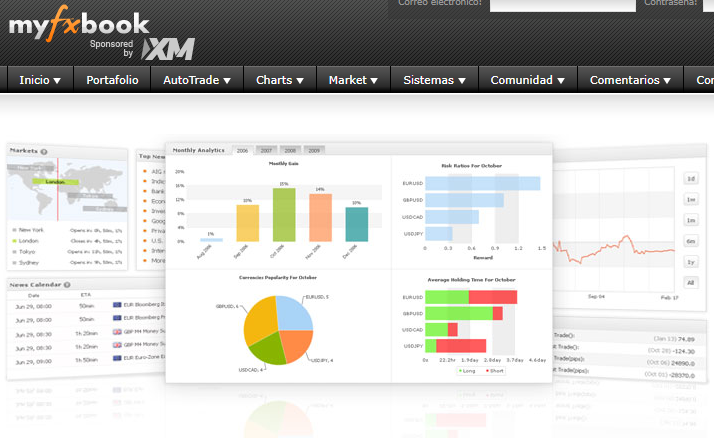This screenshot has height=438, width=714.
Task: Open the Market menu
Action: (353, 80)
